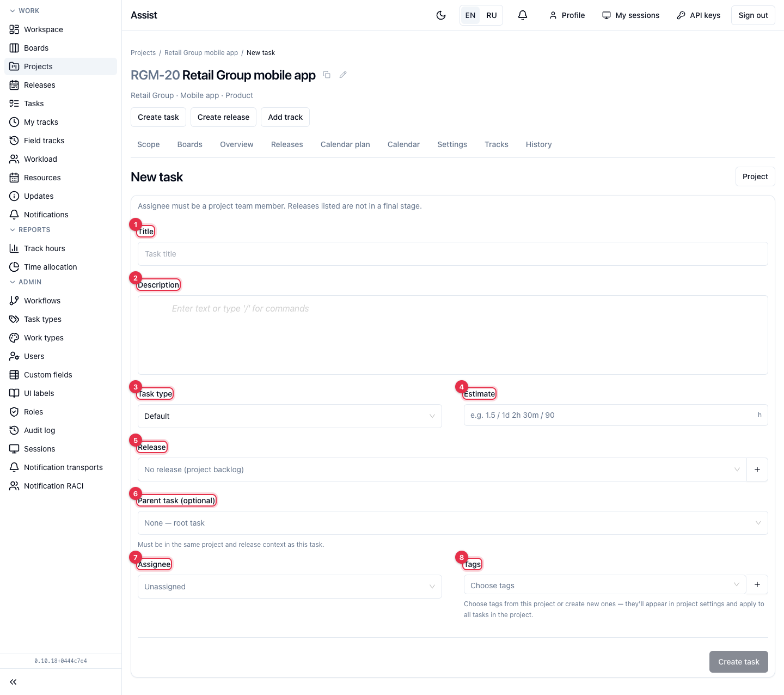Switch to Calendar plan tab
Viewport: 784px width, 695px height.
coord(345,144)
